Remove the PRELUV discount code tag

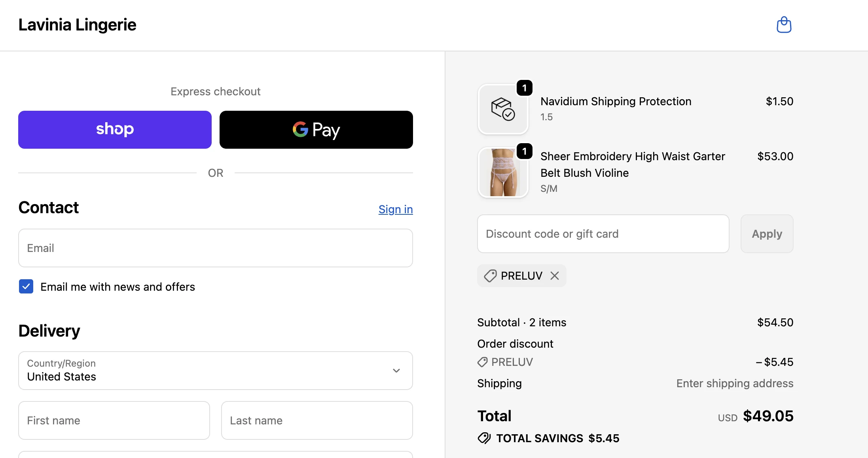click(555, 276)
